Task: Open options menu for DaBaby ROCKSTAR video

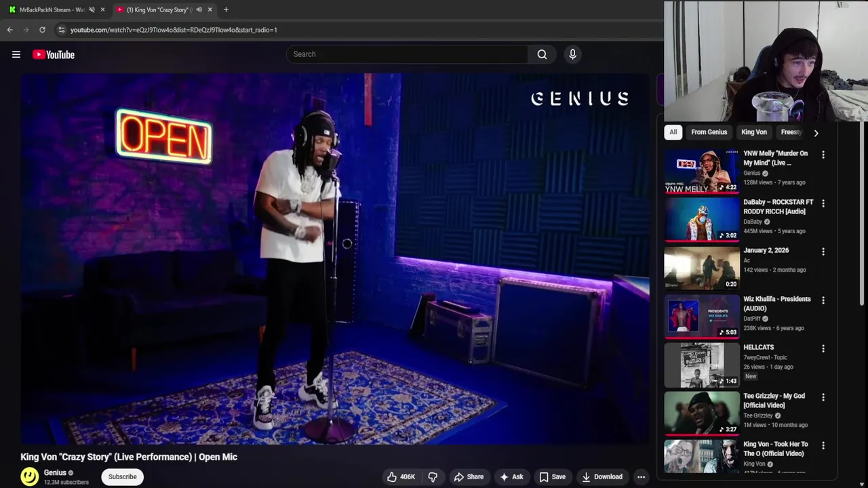Action: pyautogui.click(x=823, y=203)
